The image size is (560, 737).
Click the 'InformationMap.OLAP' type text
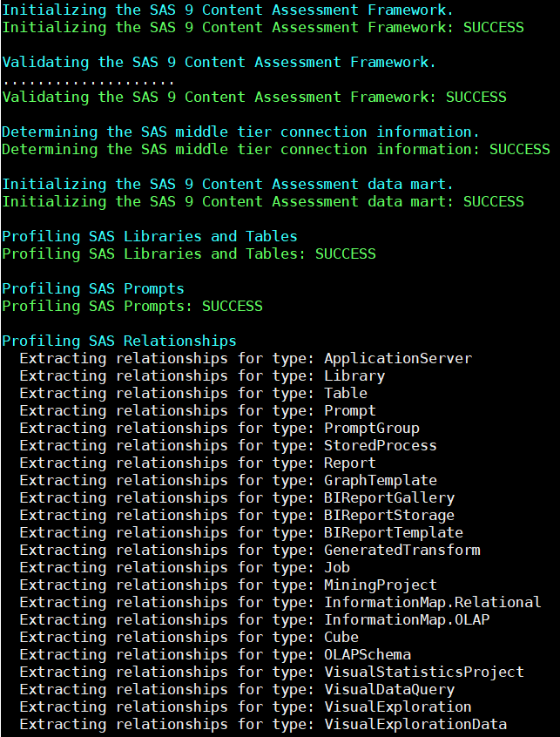[407, 619]
